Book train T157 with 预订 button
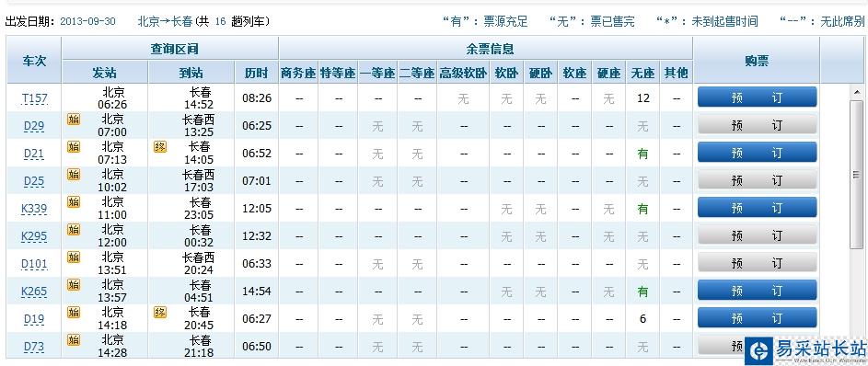The height and width of the screenshot is (366, 868). [x=758, y=97]
